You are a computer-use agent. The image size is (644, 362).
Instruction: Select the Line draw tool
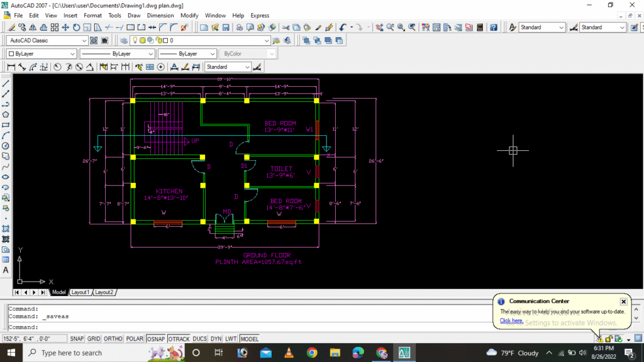pos(6,84)
